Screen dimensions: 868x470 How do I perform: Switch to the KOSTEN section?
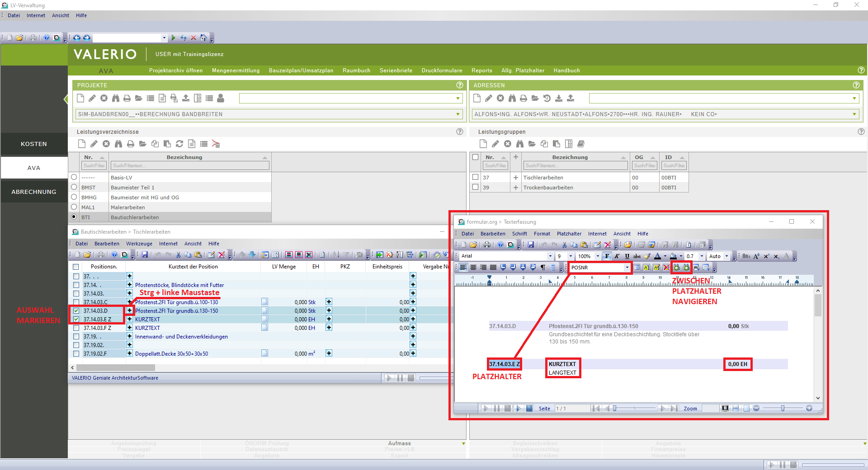34,144
